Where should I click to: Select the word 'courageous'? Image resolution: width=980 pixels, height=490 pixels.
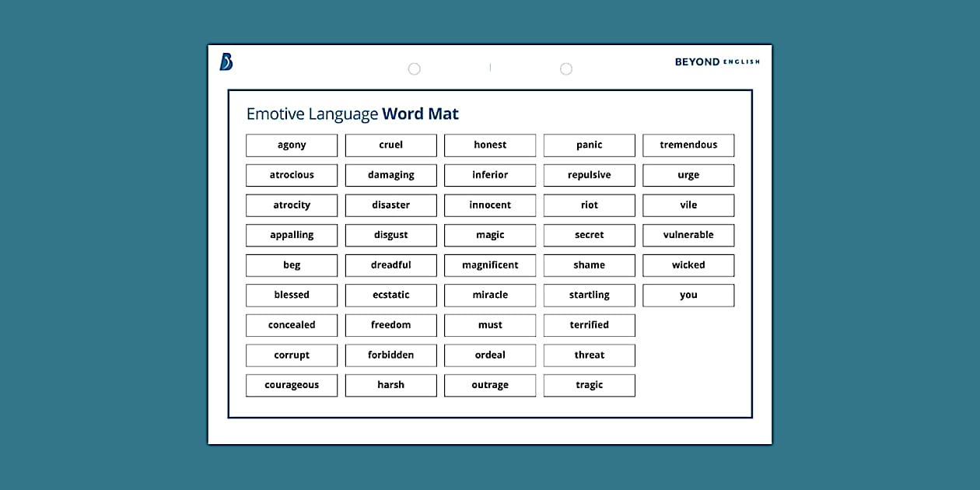291,385
